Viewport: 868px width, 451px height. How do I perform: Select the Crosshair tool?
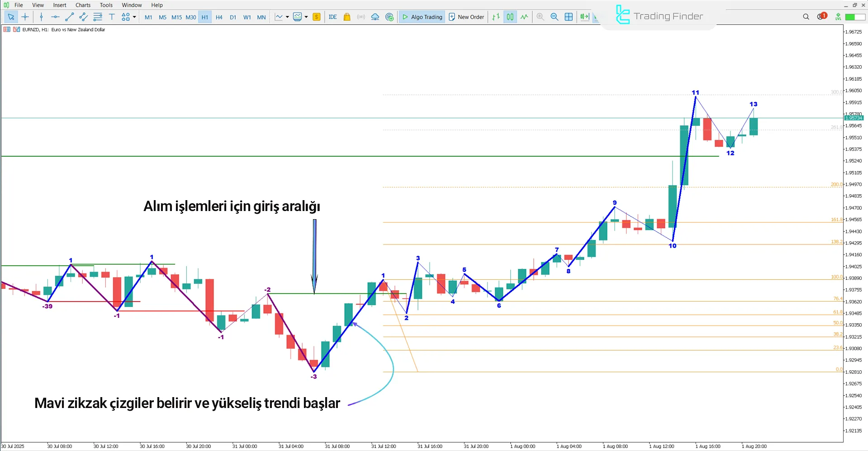point(25,17)
